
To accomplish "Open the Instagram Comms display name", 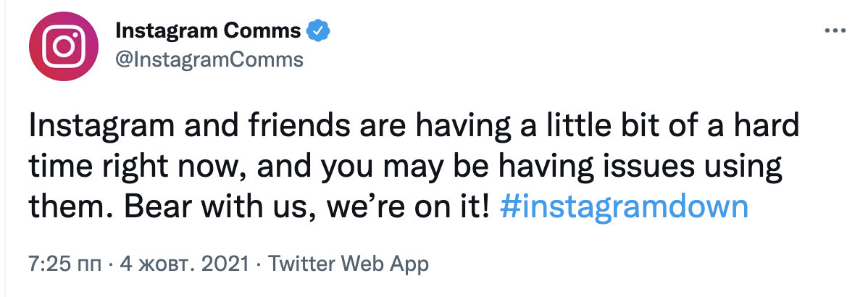I will pyautogui.click(x=208, y=31).
